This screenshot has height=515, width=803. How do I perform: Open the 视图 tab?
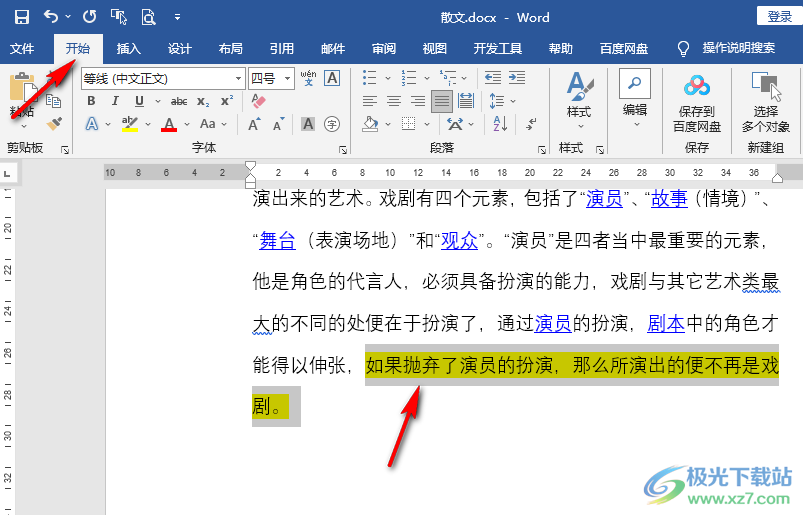pyautogui.click(x=435, y=49)
